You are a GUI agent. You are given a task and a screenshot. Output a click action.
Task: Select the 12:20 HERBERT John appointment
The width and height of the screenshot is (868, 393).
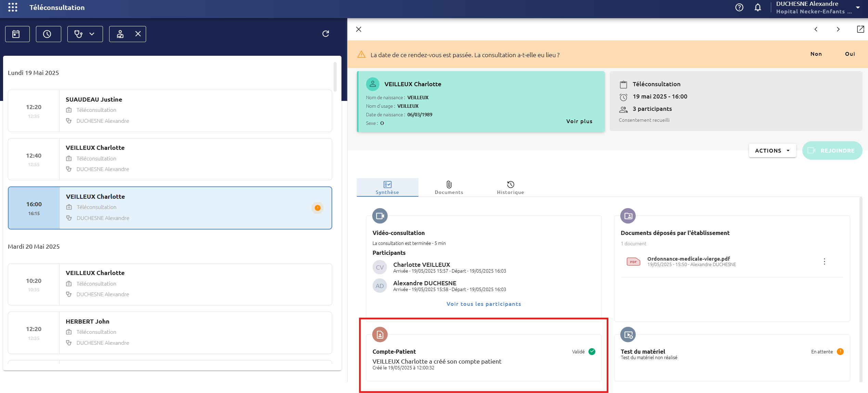point(170,332)
